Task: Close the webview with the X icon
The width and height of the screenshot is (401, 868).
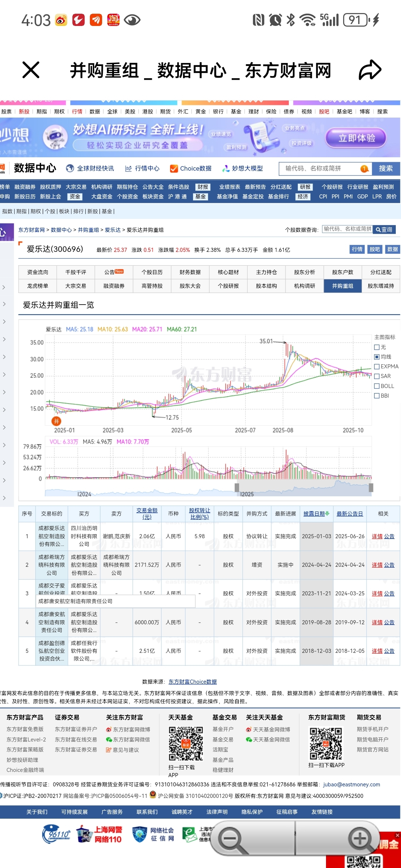Action: pyautogui.click(x=31, y=70)
